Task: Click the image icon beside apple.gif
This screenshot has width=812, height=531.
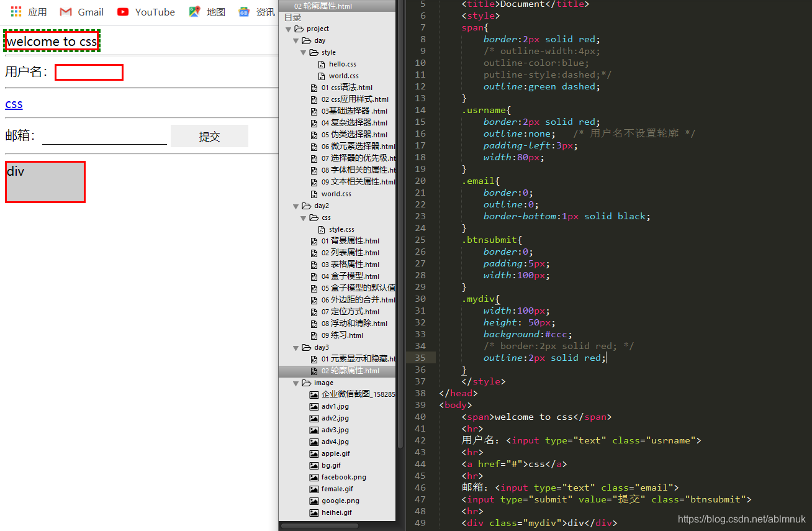Action: click(x=314, y=453)
